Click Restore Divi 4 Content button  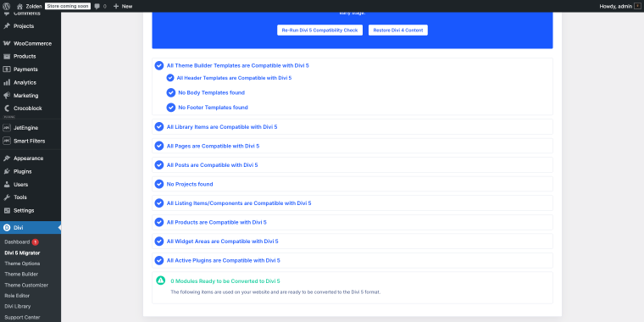(398, 30)
